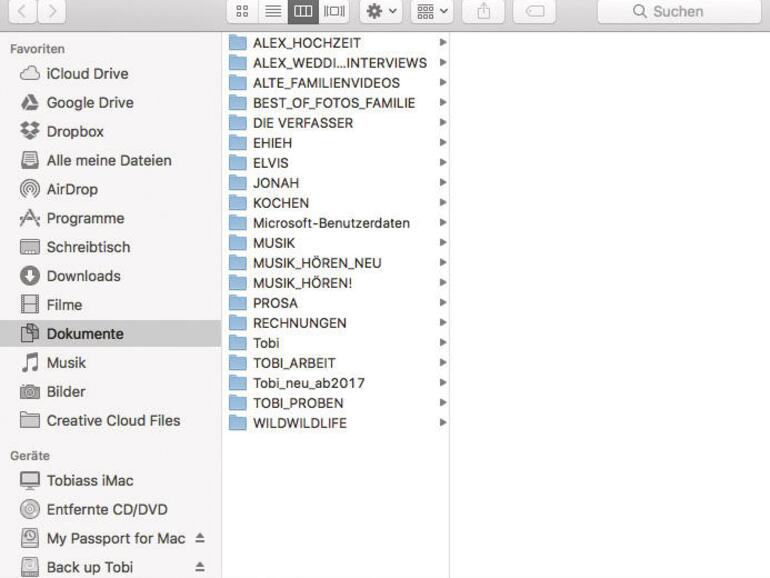Click the Geräte section header
This screenshot has height=578, width=770.
[30, 456]
